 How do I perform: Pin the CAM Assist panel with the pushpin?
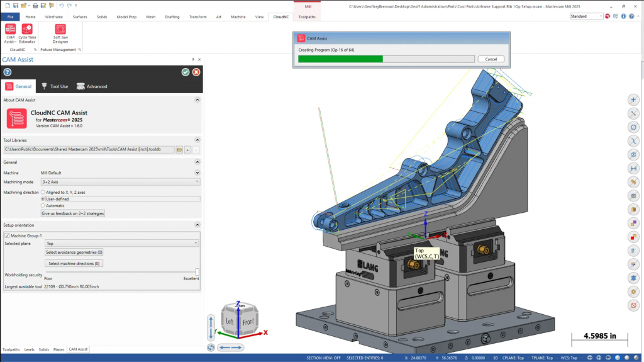coord(193,59)
